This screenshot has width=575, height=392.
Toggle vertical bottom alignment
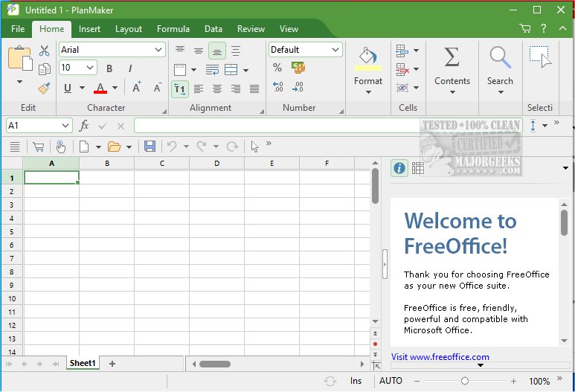216,51
